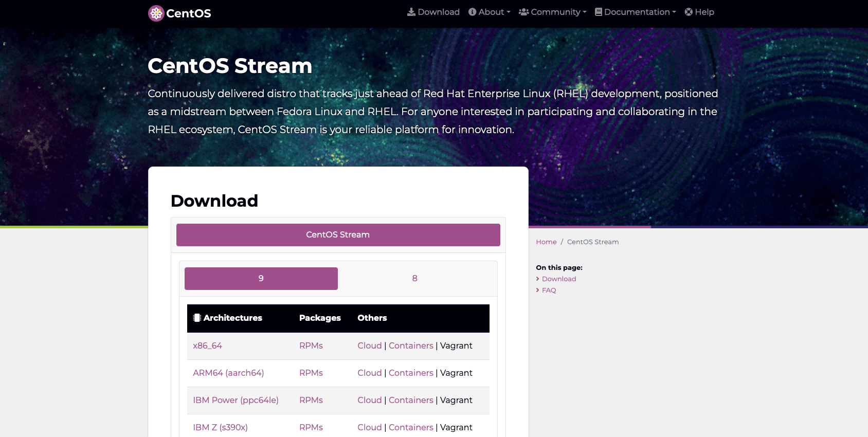Click the Download tray icon in navbar
Viewport: 868px width, 437px height.
tap(411, 12)
